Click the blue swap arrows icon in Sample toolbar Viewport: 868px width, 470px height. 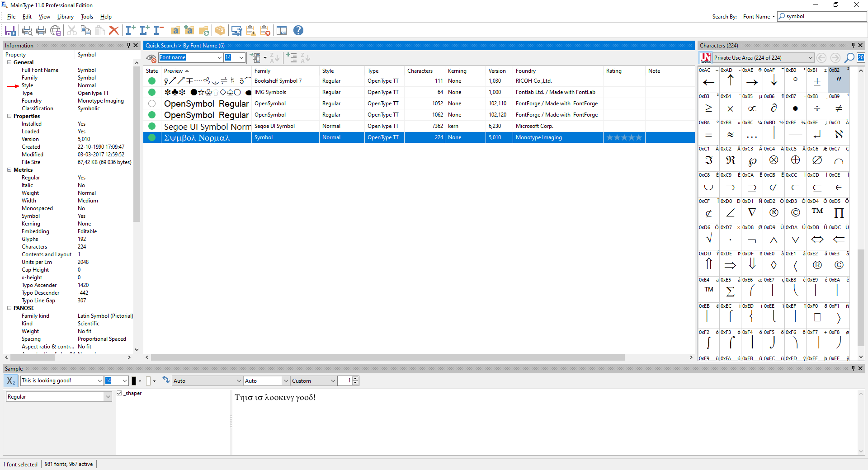coord(166,381)
